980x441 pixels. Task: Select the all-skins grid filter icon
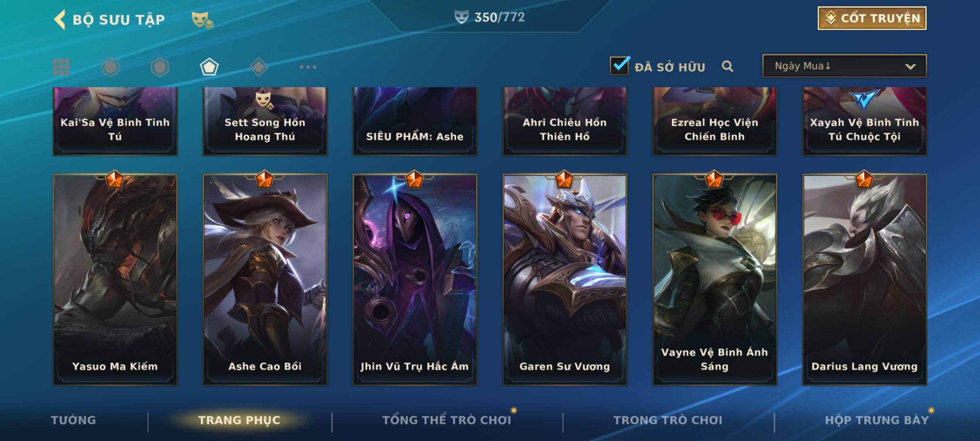pos(61,67)
